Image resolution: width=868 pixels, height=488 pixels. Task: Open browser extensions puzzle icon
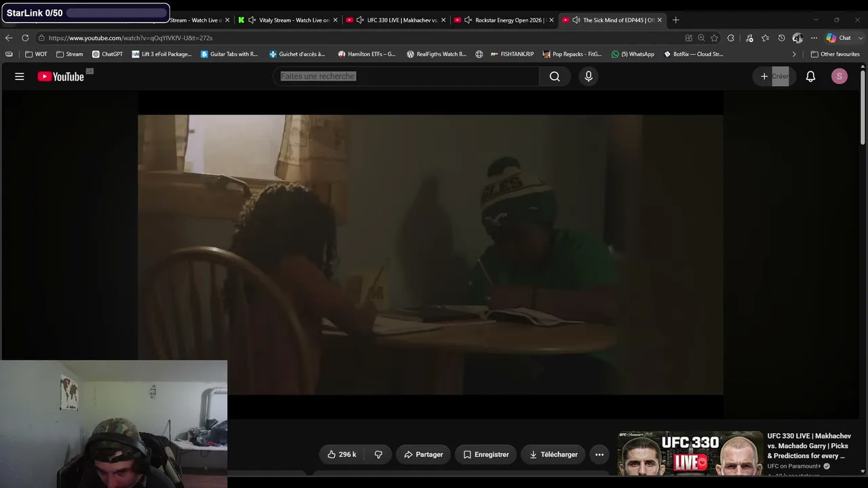pos(731,38)
